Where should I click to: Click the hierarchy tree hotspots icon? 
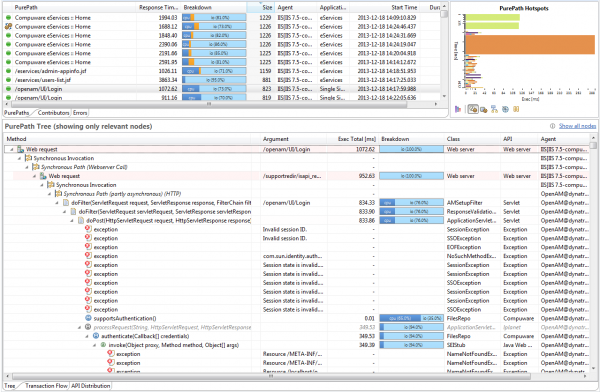(494, 109)
